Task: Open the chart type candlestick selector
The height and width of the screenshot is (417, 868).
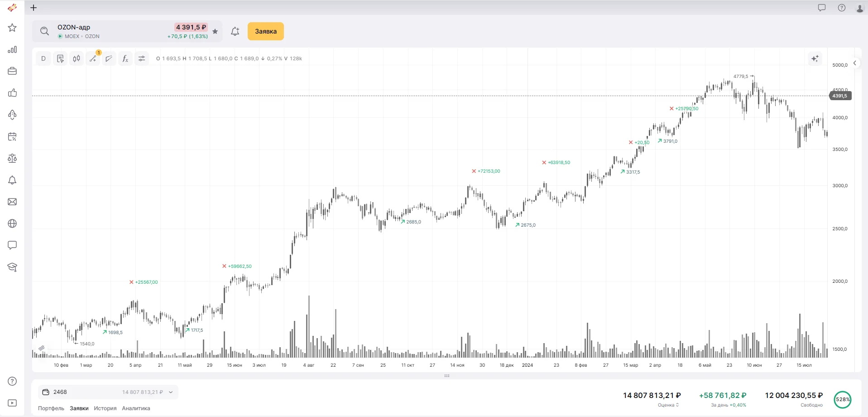Action: click(x=77, y=58)
